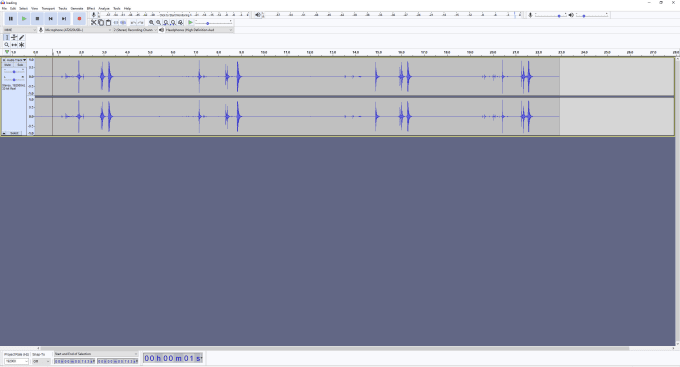Zoom in with the magnifier plus icon

click(151, 23)
